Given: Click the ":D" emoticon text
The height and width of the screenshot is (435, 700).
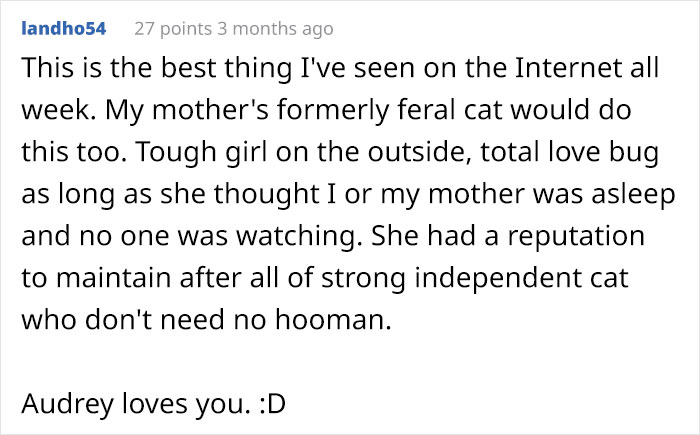Looking at the screenshot, I should coord(272,404).
